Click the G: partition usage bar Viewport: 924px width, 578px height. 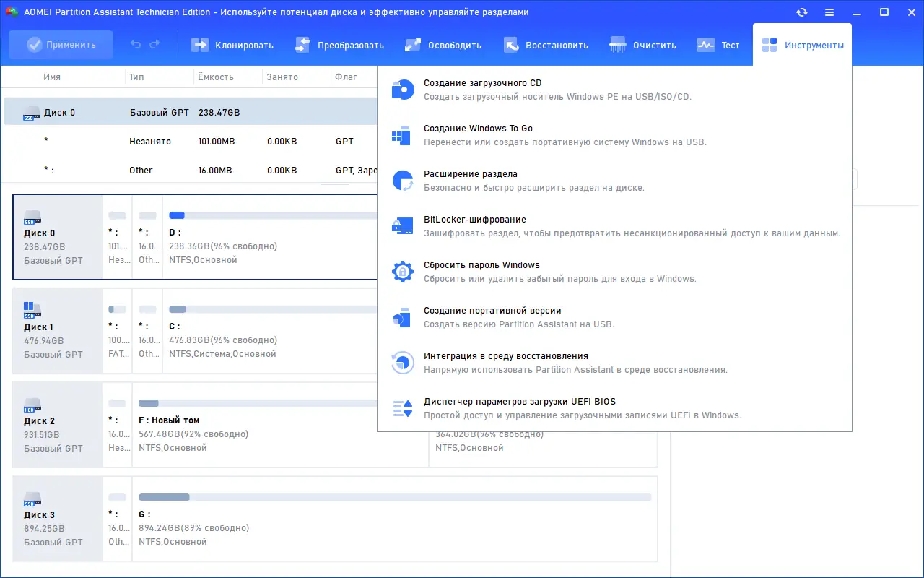pos(395,497)
